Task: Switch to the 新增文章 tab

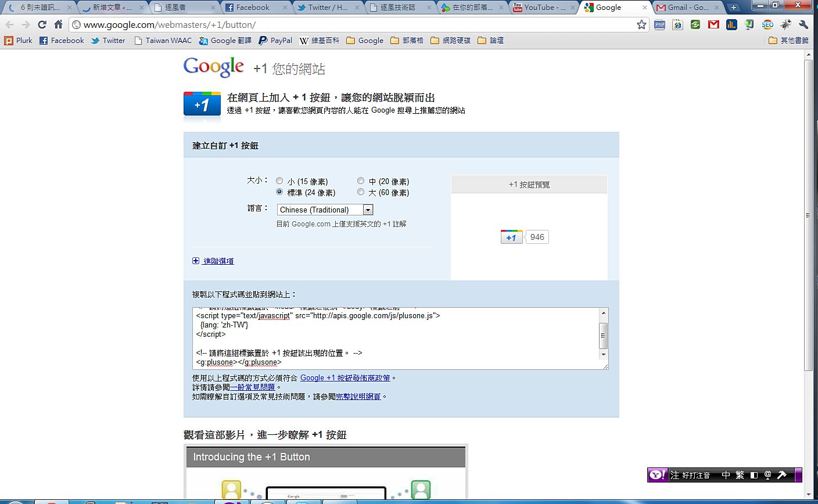Action: [x=112, y=8]
